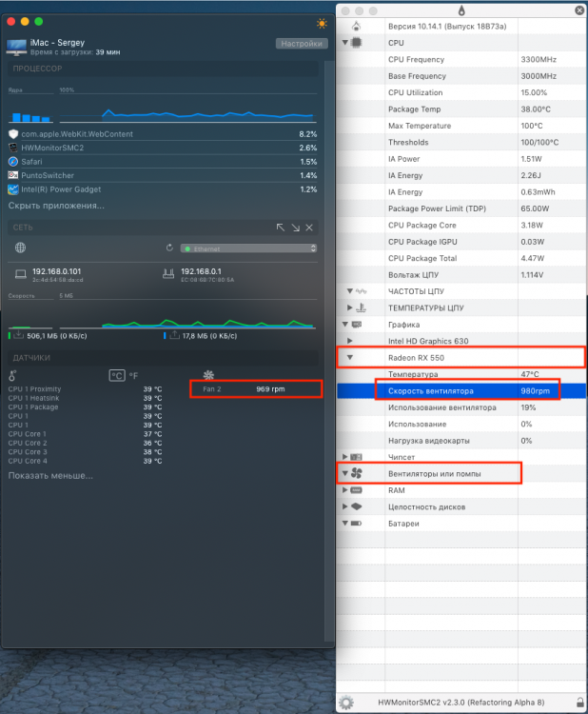Select the CPU Core 4 sensor row
This screenshot has width=588, height=714.
[85, 461]
